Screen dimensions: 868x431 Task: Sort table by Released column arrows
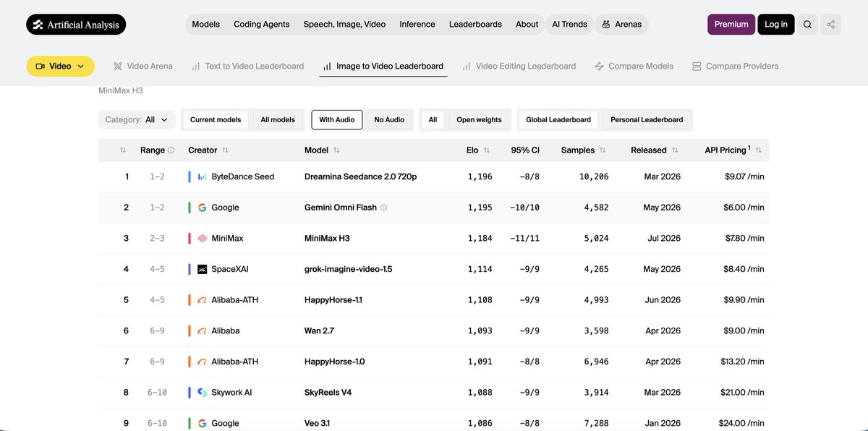pyautogui.click(x=675, y=150)
